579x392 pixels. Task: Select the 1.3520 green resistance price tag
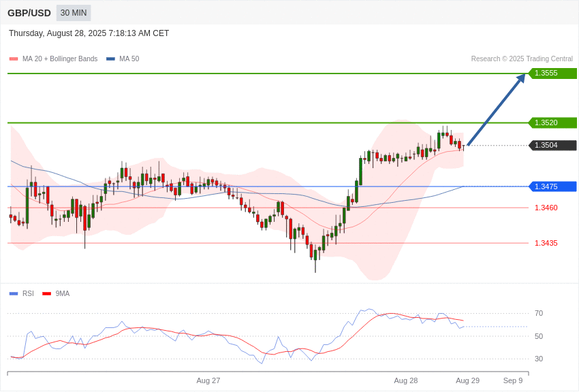coord(553,122)
